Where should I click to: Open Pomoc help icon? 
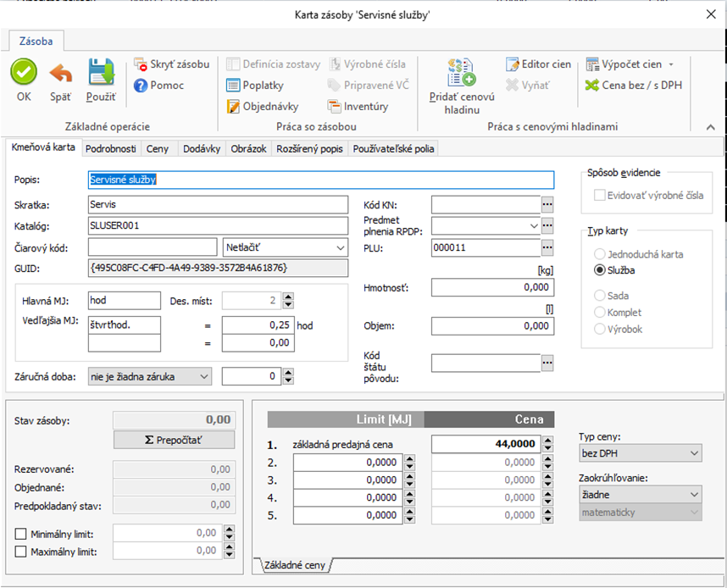[x=142, y=86]
